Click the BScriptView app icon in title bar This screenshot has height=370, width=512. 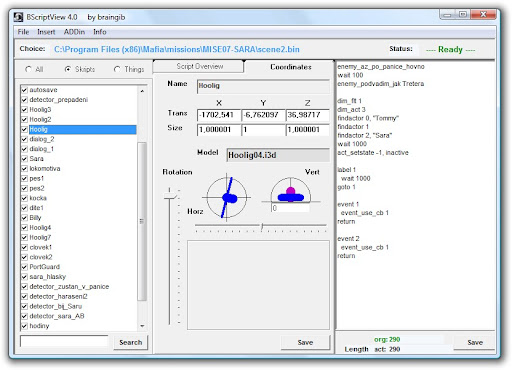click(x=19, y=17)
